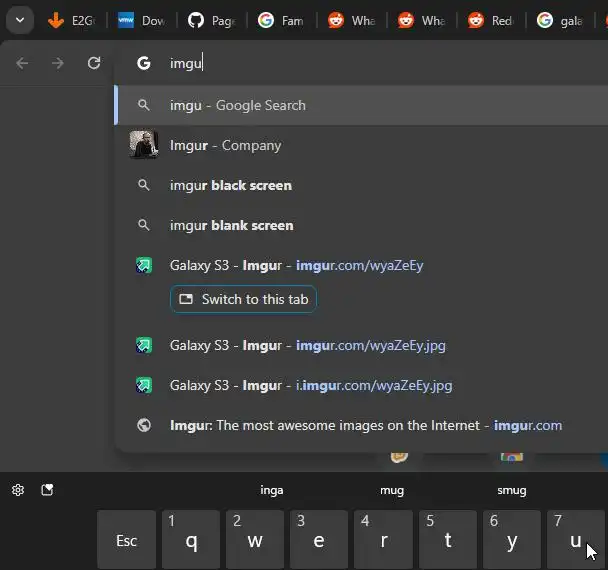Image resolution: width=608 pixels, height=570 pixels.
Task: Click 'Switch to this tab' button
Action: [x=243, y=299]
